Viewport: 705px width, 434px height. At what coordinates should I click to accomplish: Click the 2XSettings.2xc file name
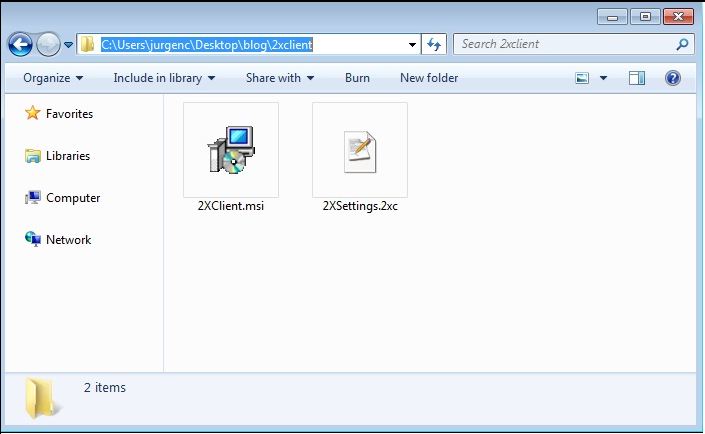pos(360,206)
